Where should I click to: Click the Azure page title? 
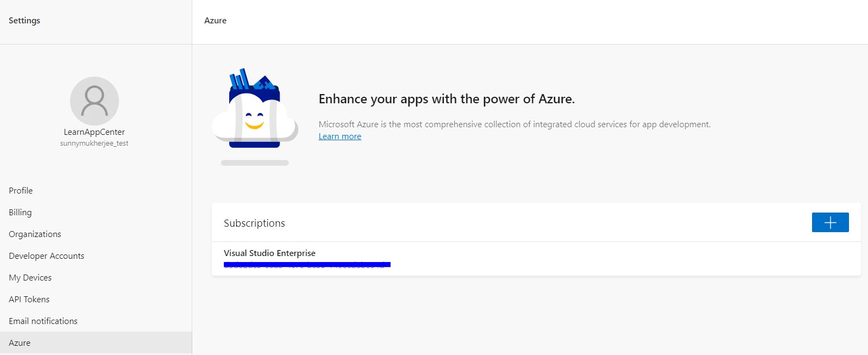click(215, 20)
